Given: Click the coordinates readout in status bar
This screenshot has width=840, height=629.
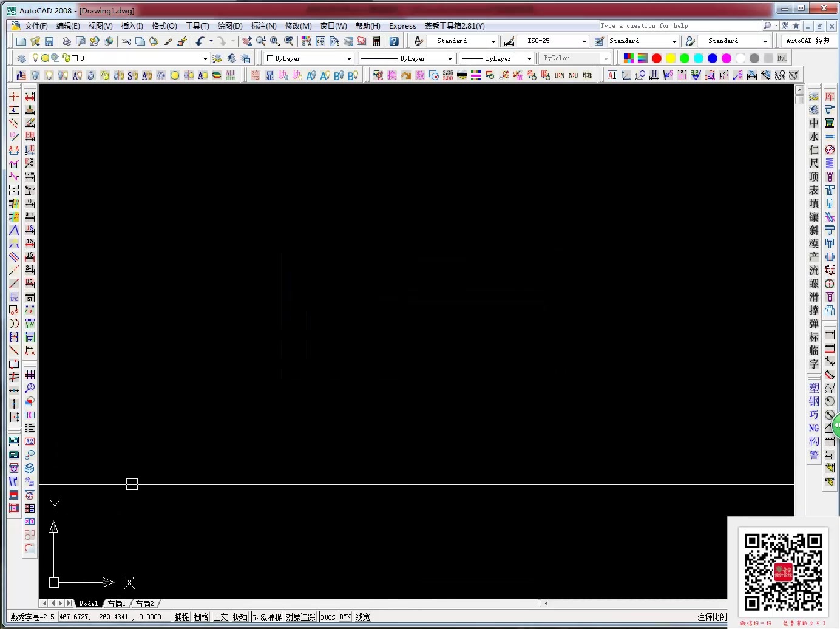Looking at the screenshot, I should tap(113, 617).
